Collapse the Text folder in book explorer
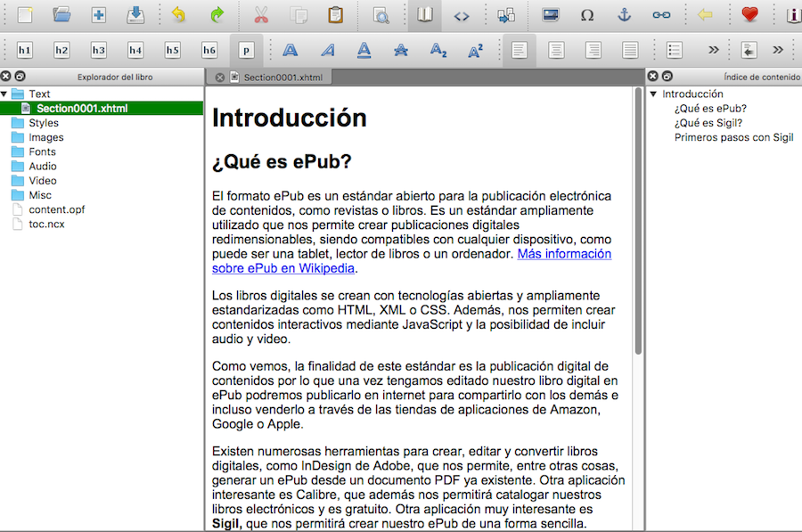802x532 pixels. click(4, 94)
